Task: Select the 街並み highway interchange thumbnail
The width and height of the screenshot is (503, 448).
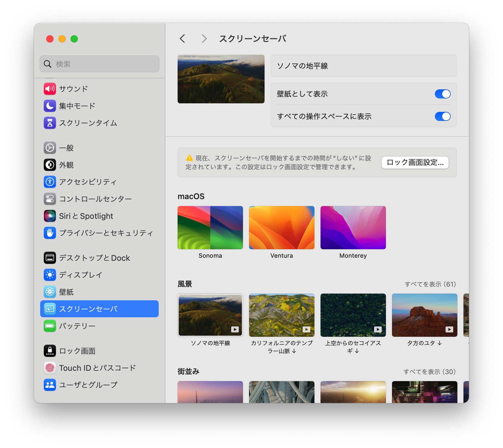Action: point(282,392)
